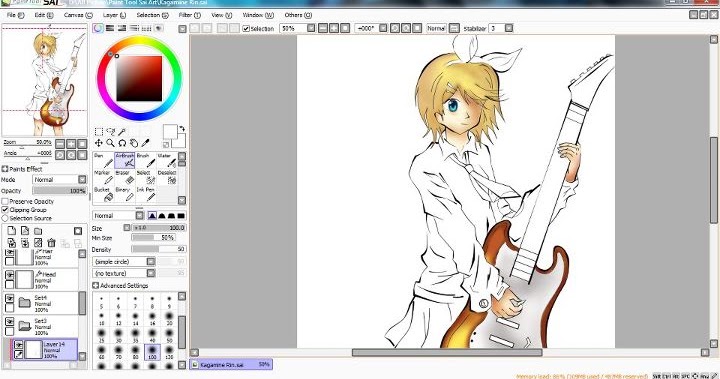Expand the Advanced Settings section

[x=96, y=286]
